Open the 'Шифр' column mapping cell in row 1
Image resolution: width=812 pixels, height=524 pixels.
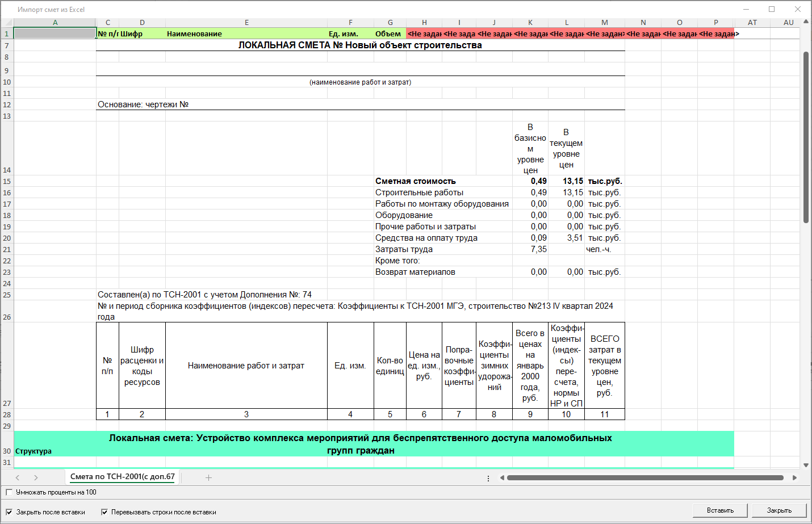142,33
